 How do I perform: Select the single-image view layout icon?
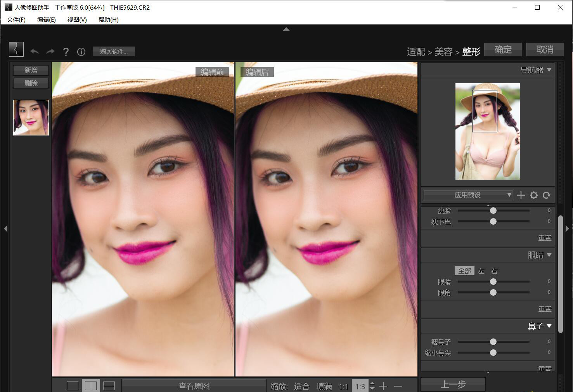pos(72,385)
